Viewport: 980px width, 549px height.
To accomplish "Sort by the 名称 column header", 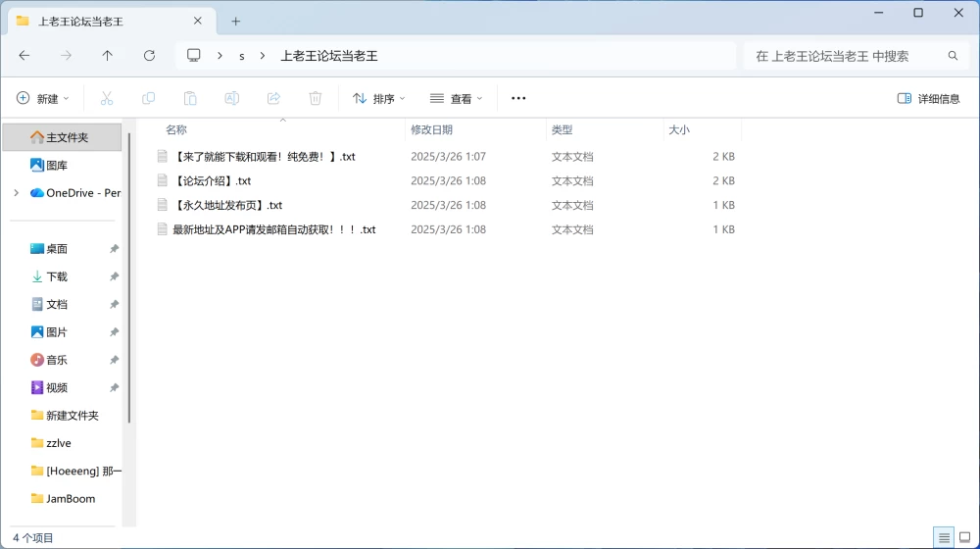I will [x=176, y=129].
